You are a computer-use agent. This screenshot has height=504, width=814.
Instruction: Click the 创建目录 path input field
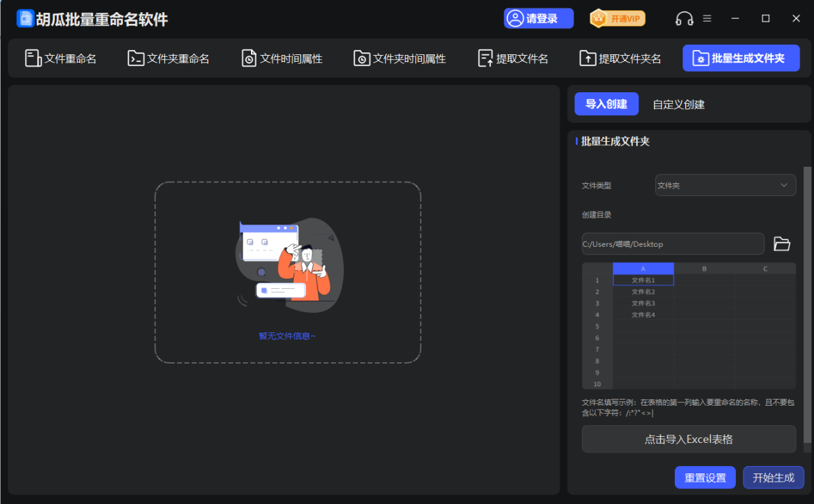(x=673, y=244)
